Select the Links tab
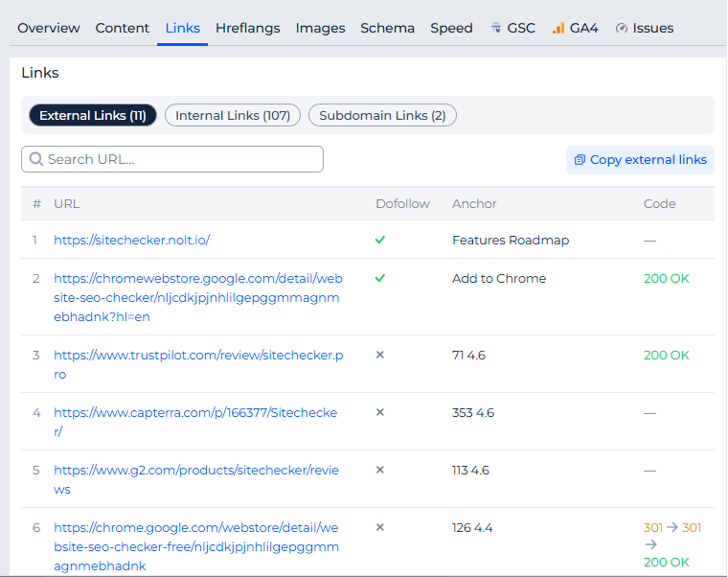 182,28
